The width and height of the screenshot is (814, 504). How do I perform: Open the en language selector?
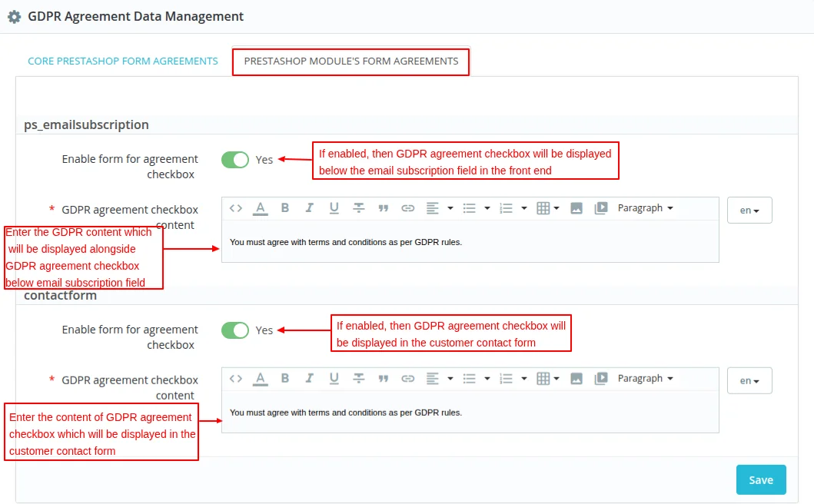tap(749, 209)
